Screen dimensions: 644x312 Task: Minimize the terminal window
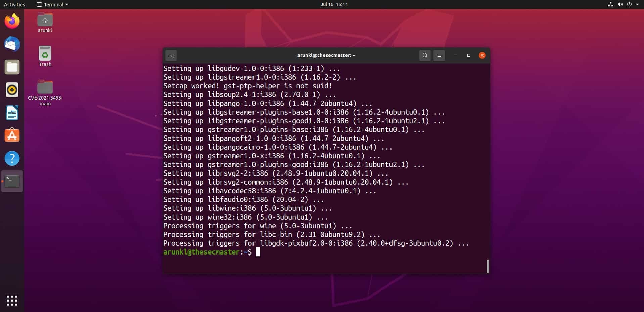455,55
